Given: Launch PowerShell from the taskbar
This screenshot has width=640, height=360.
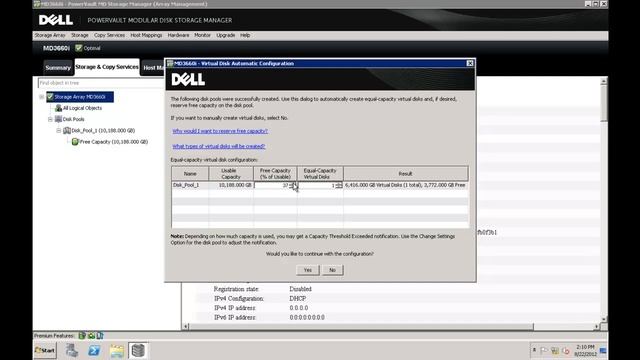Looking at the screenshot, I should [x=94, y=350].
